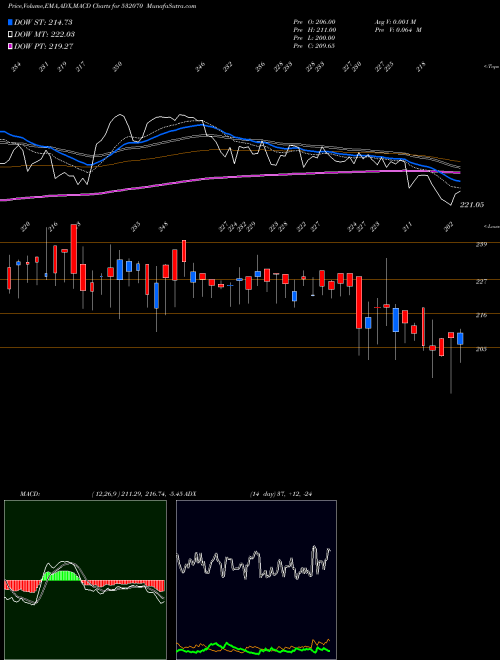Click the 'Pre C: 209.65' value

pyautogui.click(x=314, y=46)
